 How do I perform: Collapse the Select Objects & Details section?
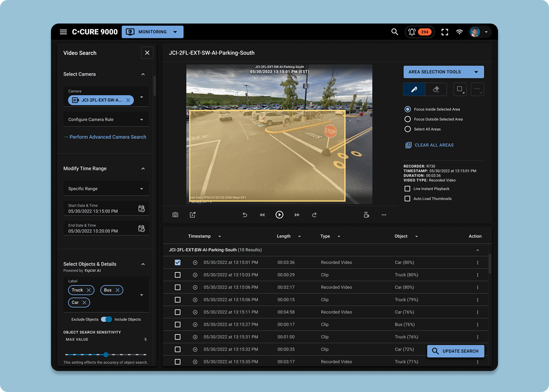[143, 264]
